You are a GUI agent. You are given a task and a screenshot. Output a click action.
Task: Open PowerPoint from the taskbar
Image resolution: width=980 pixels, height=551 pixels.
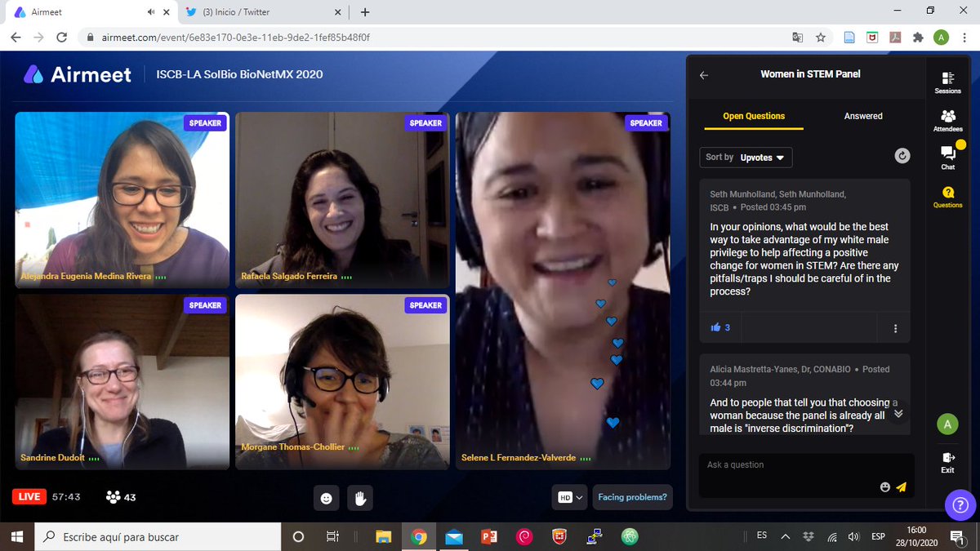pos(490,536)
